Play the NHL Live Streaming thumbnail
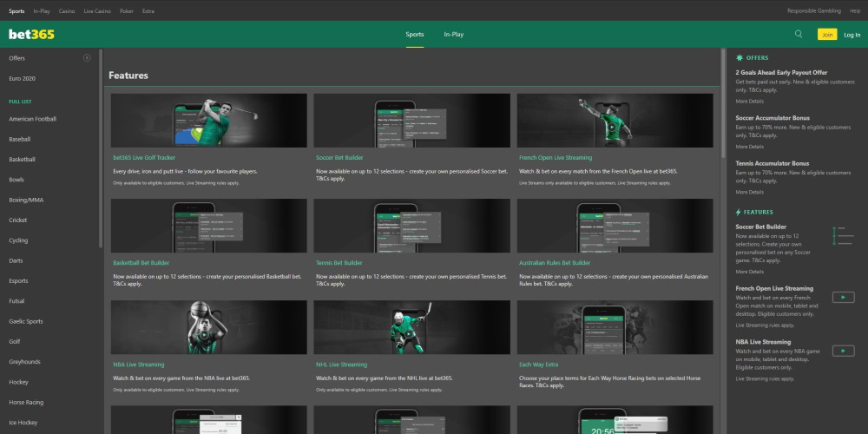Viewport: 868px width, 434px height. [x=411, y=327]
